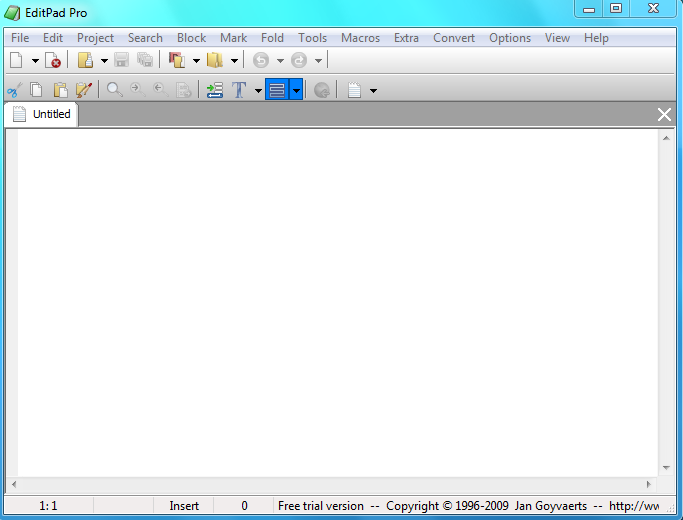This screenshot has height=520, width=683.
Task: Toggle the highlighted line spacing button
Action: [x=277, y=90]
